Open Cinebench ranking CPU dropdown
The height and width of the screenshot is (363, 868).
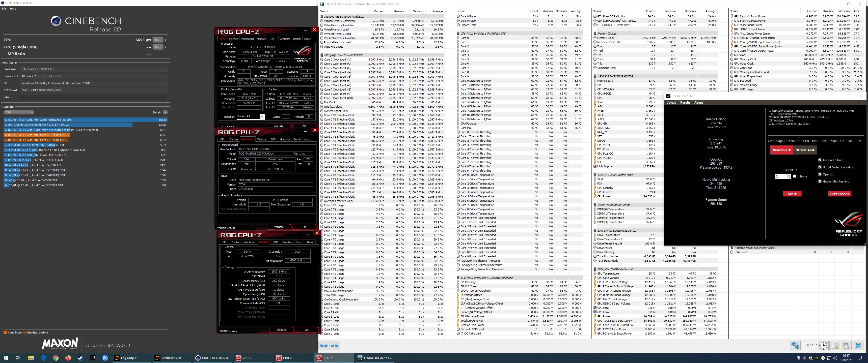19,112
